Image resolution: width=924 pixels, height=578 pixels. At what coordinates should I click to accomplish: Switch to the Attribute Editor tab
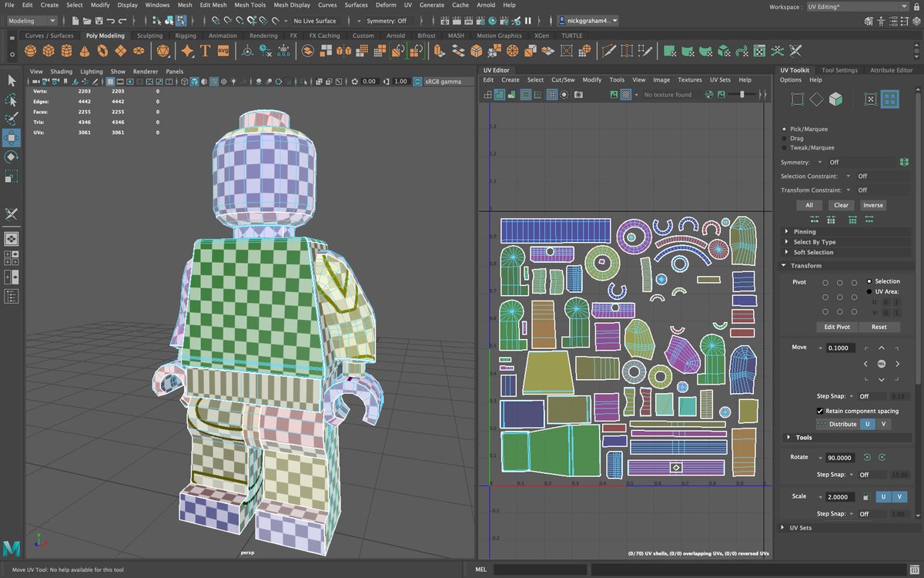tap(892, 70)
